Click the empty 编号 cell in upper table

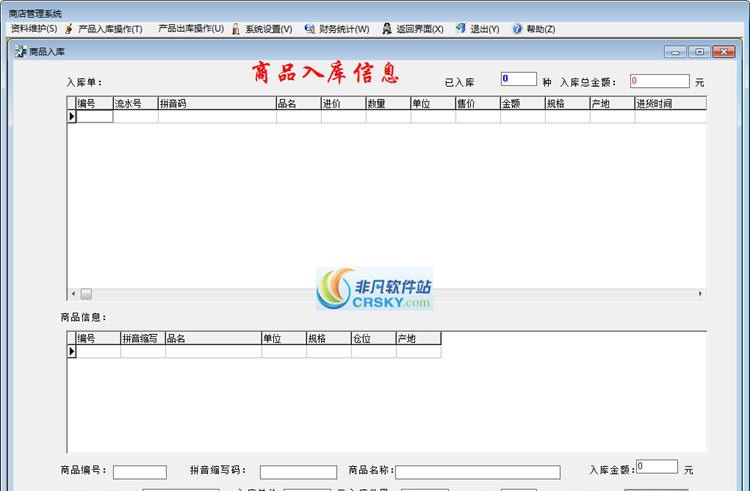click(94, 116)
